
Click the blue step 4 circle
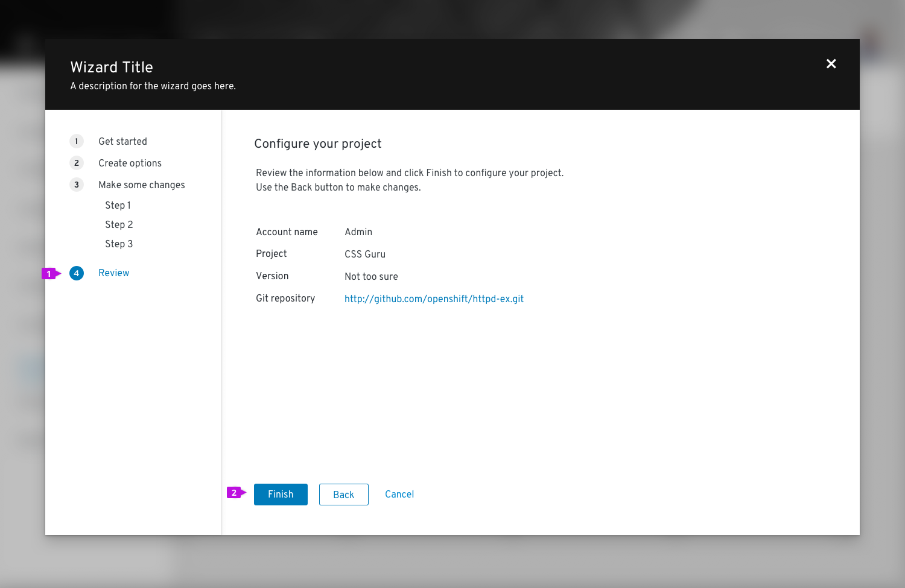[x=77, y=273]
